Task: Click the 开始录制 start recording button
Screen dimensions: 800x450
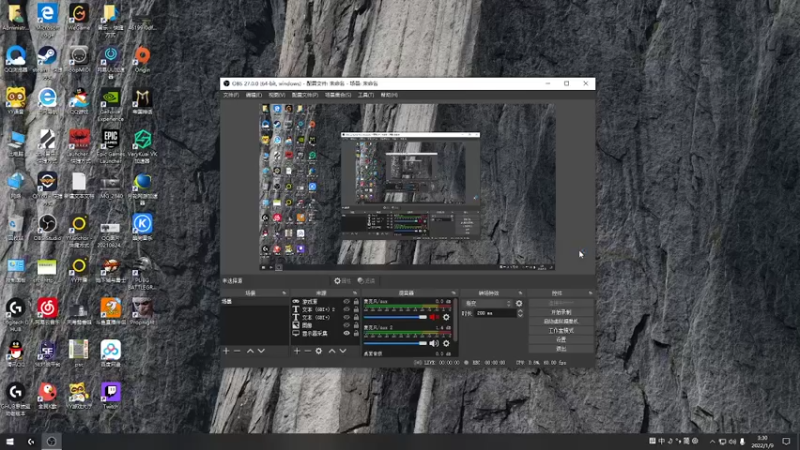Action: click(561, 312)
